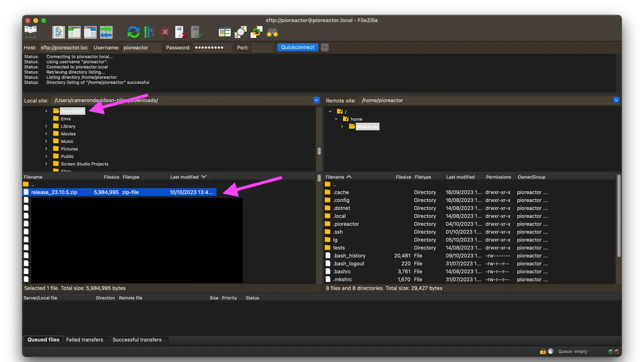Image resolution: width=644 pixels, height=362 pixels.
Task: Sort local files by Last modified
Action: (x=192, y=177)
